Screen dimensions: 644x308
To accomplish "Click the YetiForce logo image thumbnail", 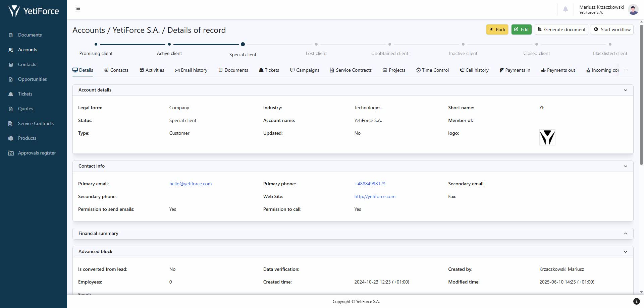I will pyautogui.click(x=547, y=137).
